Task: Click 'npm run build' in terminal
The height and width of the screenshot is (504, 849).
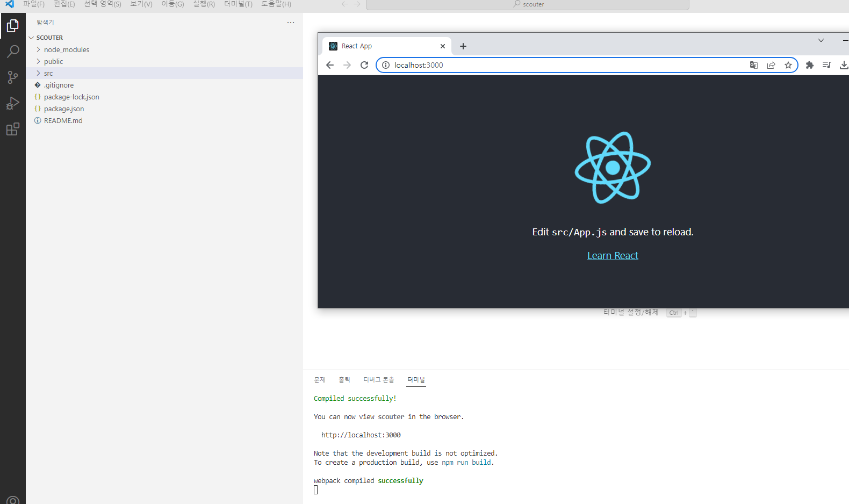Action: (x=466, y=463)
